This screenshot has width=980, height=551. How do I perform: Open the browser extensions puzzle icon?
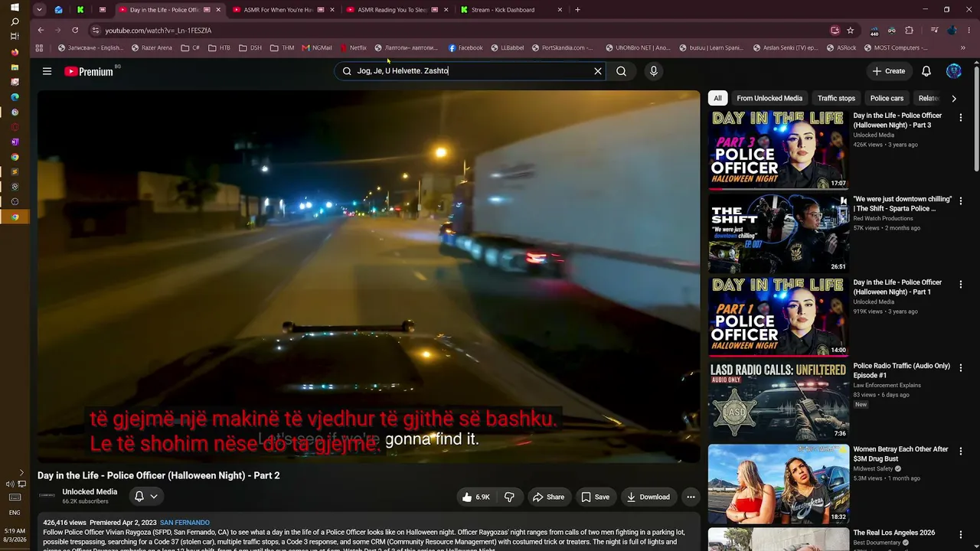tap(910, 31)
